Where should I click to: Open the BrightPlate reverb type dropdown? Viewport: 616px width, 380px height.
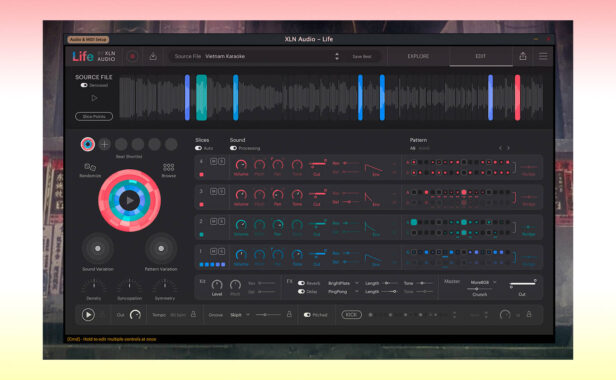(343, 283)
